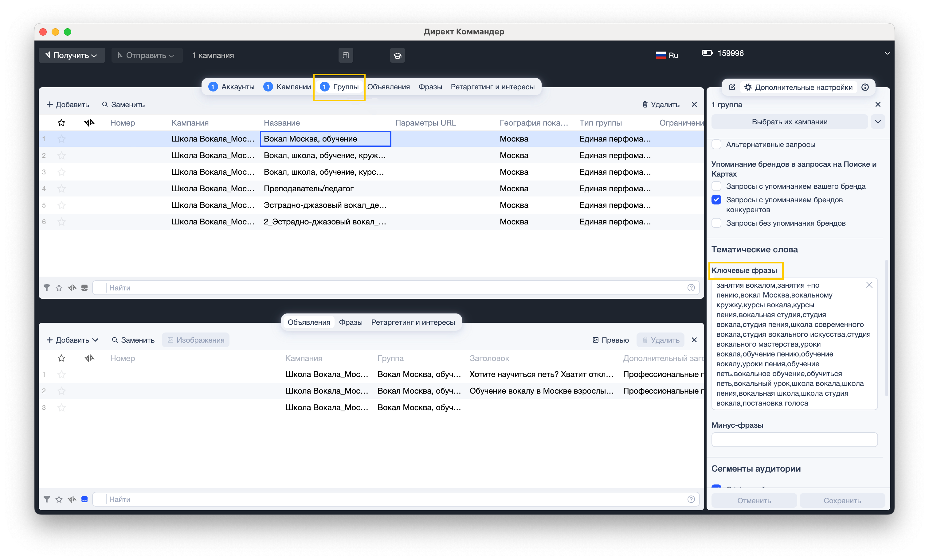Screen dimensions: 929x560
Task: Click the columns layout icon in top toolbar
Action: tap(345, 55)
